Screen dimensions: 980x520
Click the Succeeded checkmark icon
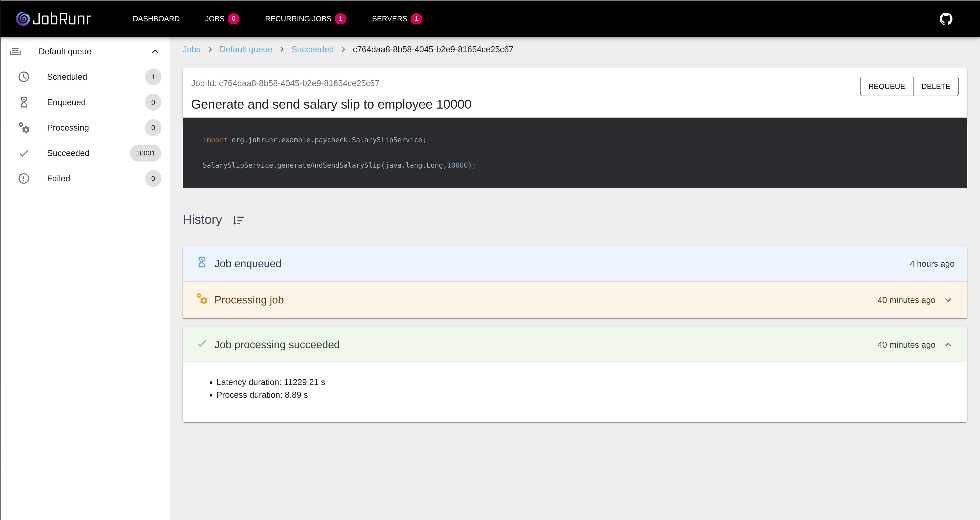[x=24, y=153]
